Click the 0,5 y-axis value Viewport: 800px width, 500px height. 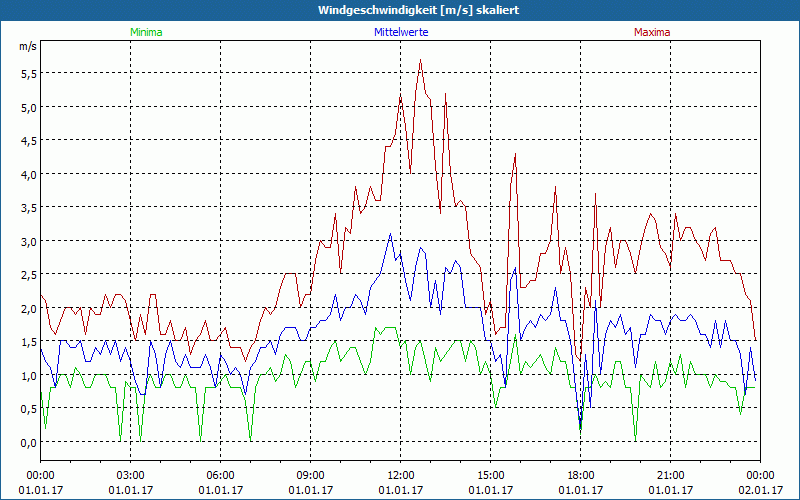29,409
